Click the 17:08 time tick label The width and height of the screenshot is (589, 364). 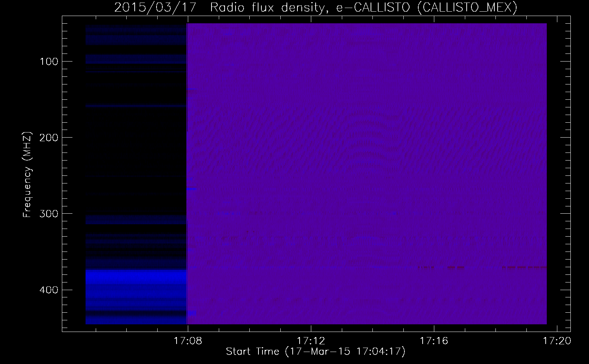click(188, 341)
